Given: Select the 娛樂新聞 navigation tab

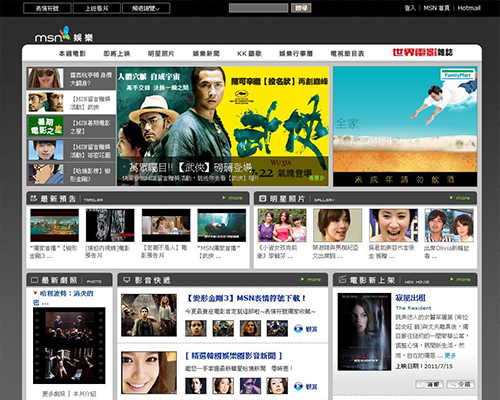Looking at the screenshot, I should [x=206, y=53].
